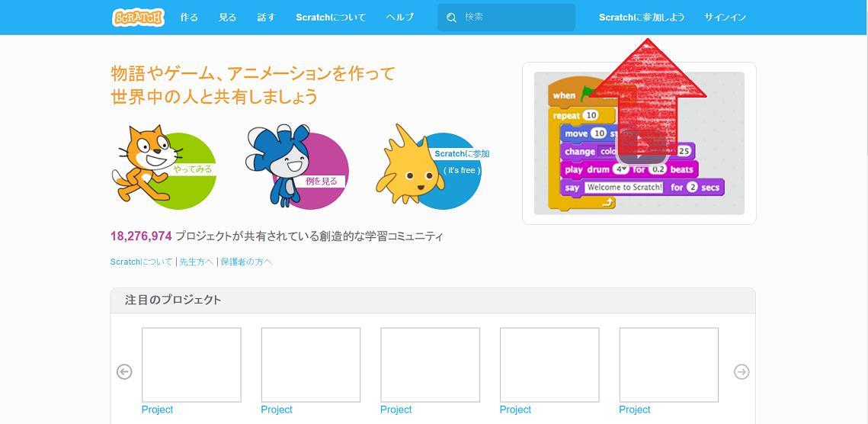Open the 保護者の方へ link

[x=246, y=262]
